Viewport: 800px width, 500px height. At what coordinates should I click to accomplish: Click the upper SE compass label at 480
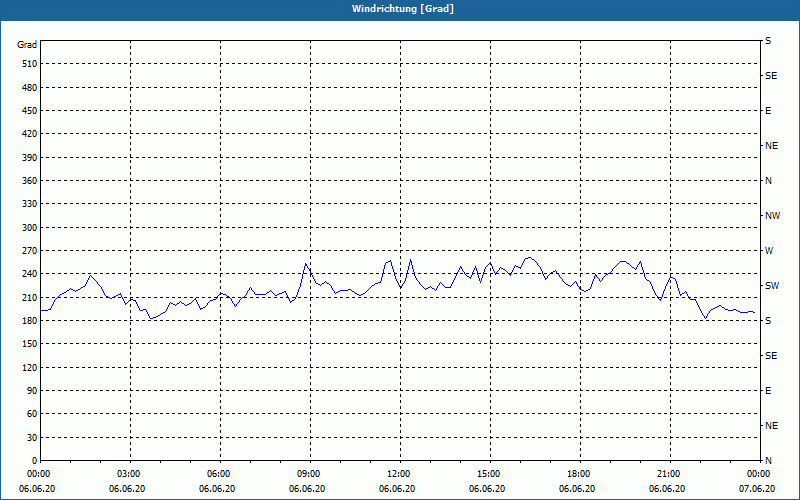771,76
